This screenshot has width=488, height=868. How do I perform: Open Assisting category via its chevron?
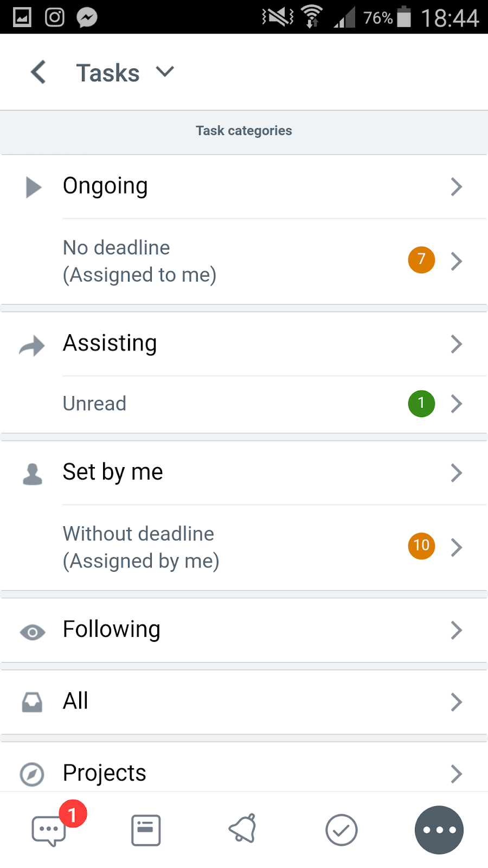click(457, 344)
